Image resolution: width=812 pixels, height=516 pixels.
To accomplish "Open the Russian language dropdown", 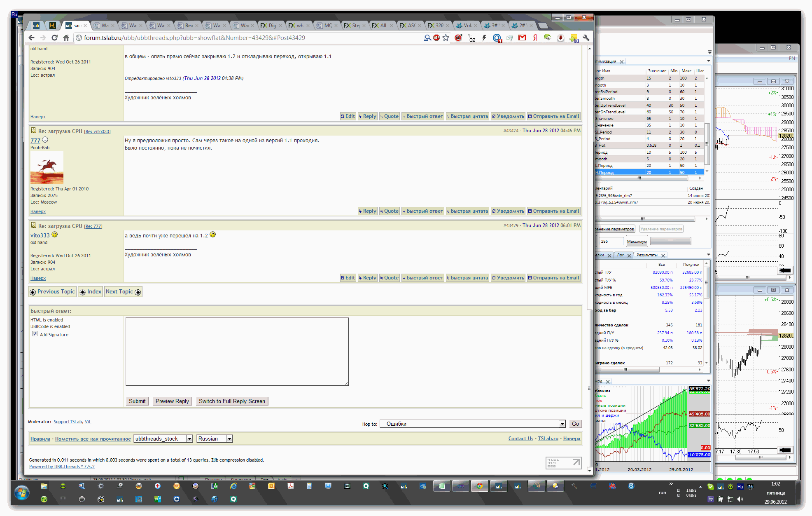I will 229,439.
